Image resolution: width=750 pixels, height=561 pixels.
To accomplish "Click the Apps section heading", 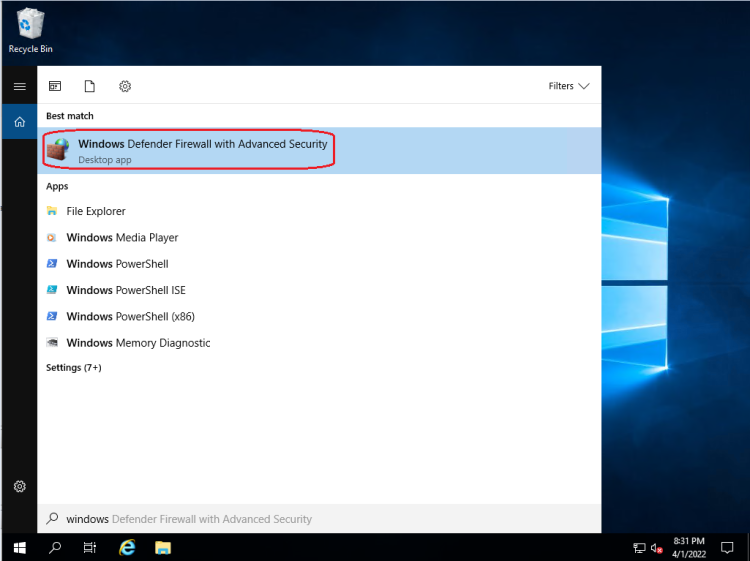I will point(57,186).
